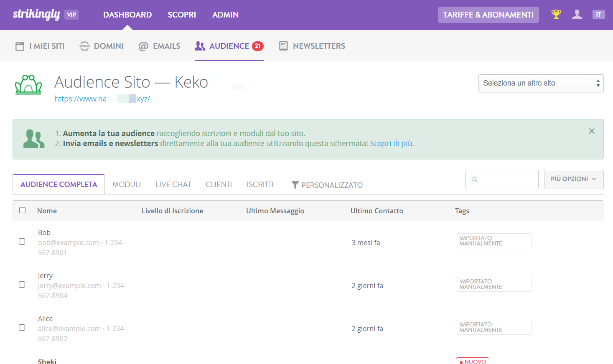This screenshot has height=364, width=613.
Task: Open the Personalizzato filter tab
Action: [x=327, y=185]
